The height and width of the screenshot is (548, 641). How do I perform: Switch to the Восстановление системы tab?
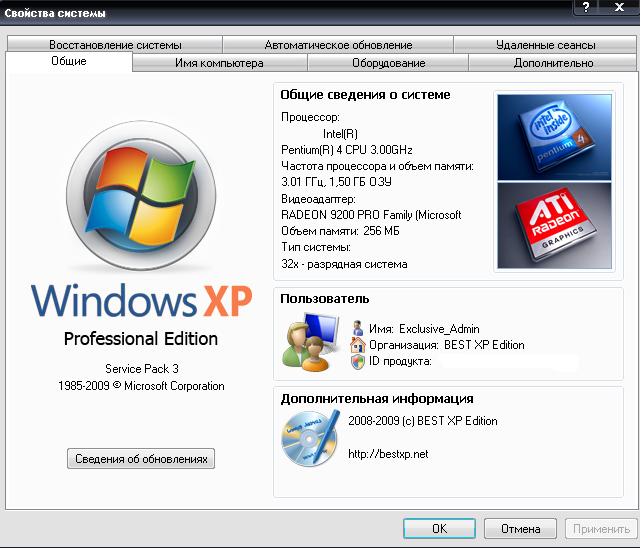[115, 45]
